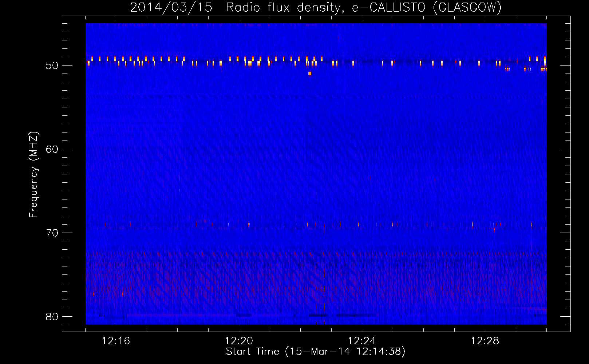Click the 80 frequency tick label
589x364 pixels.
click(52, 317)
